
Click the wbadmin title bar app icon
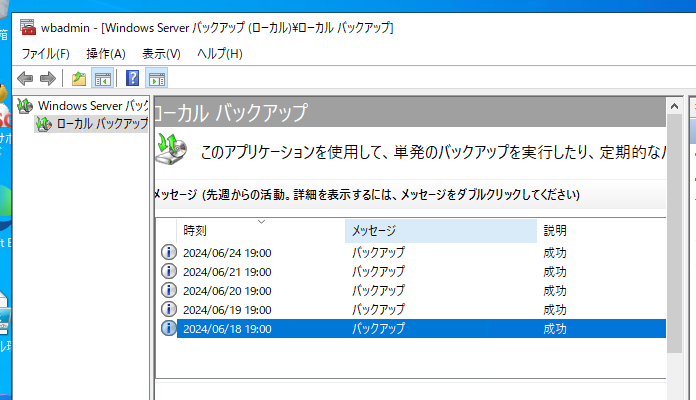coord(28,28)
